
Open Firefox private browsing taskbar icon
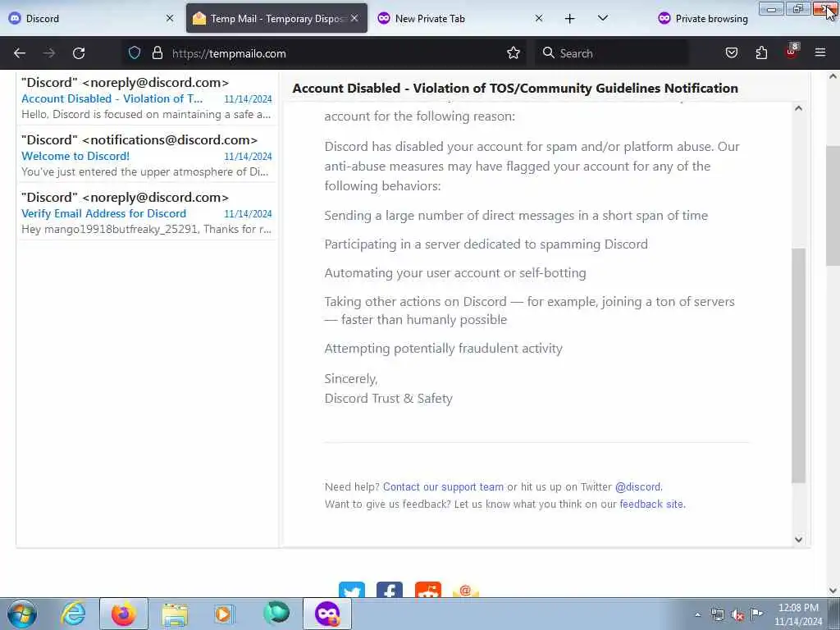pos(327,614)
